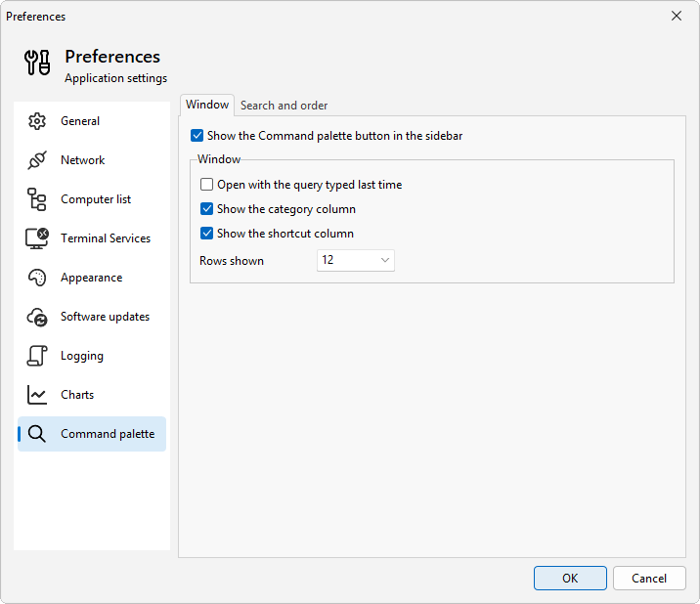Click the Preferences tools header icon

click(37, 63)
